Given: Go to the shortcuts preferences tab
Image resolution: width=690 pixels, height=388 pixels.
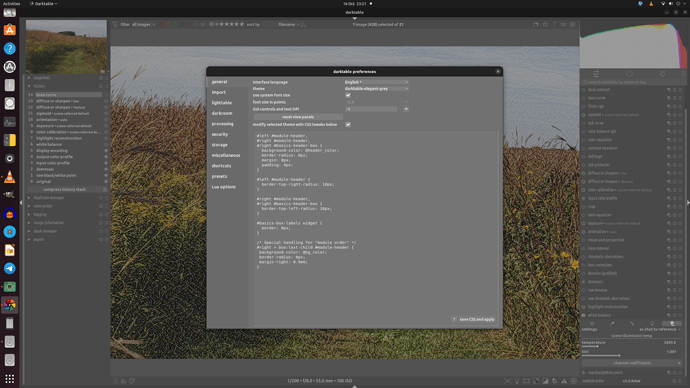Looking at the screenshot, I should coord(221,166).
